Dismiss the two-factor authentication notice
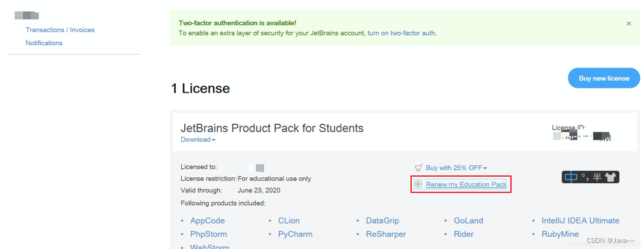This screenshot has height=249, width=644. 629,24
